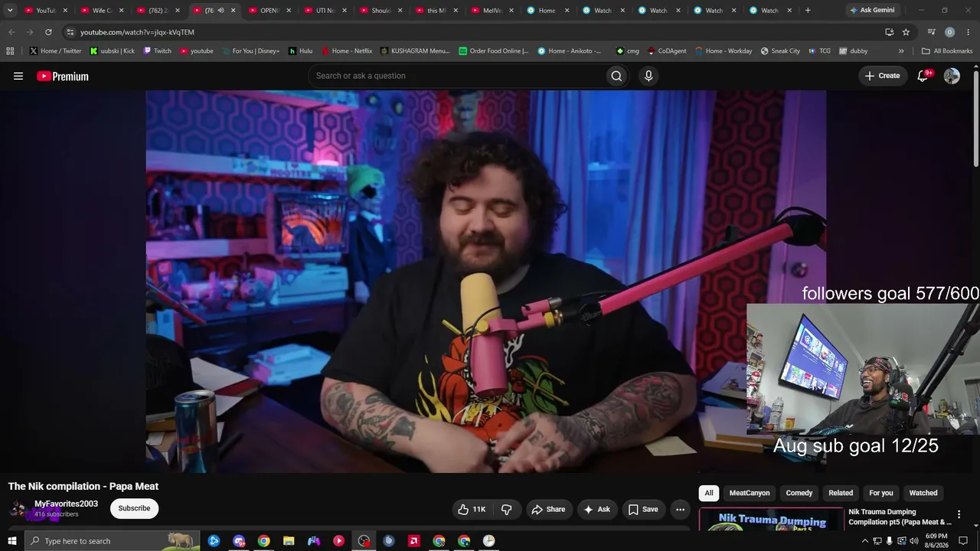Bookmark this page with the star
Screen dimensions: 980x551
(906, 32)
